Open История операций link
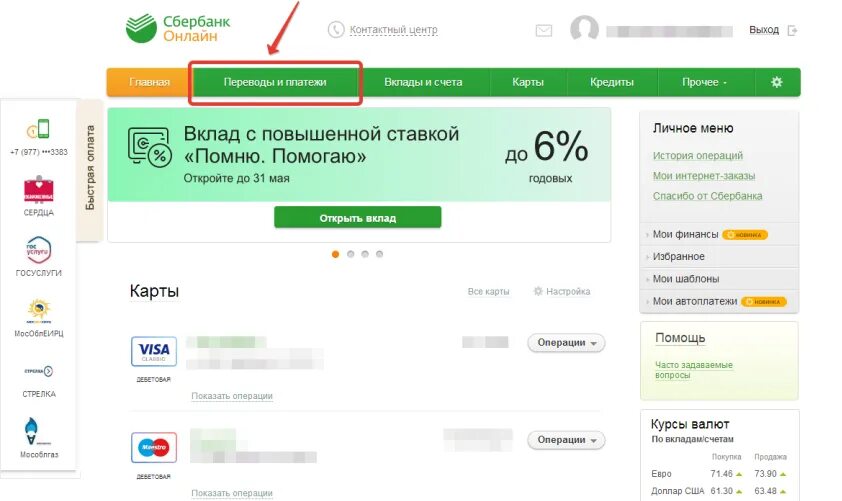Image resolution: width=842 pixels, height=501 pixels. coord(698,156)
